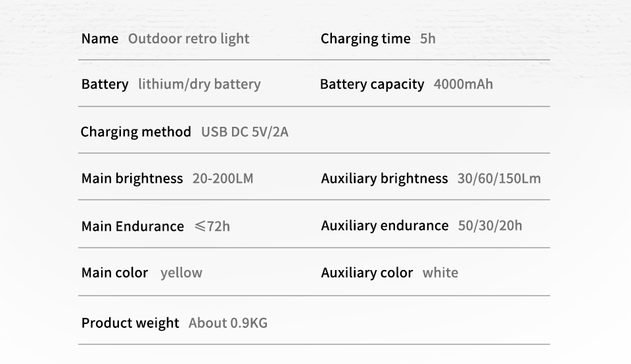The image size is (631, 364).
Task: Click the Main brightness label
Action: click(x=132, y=179)
